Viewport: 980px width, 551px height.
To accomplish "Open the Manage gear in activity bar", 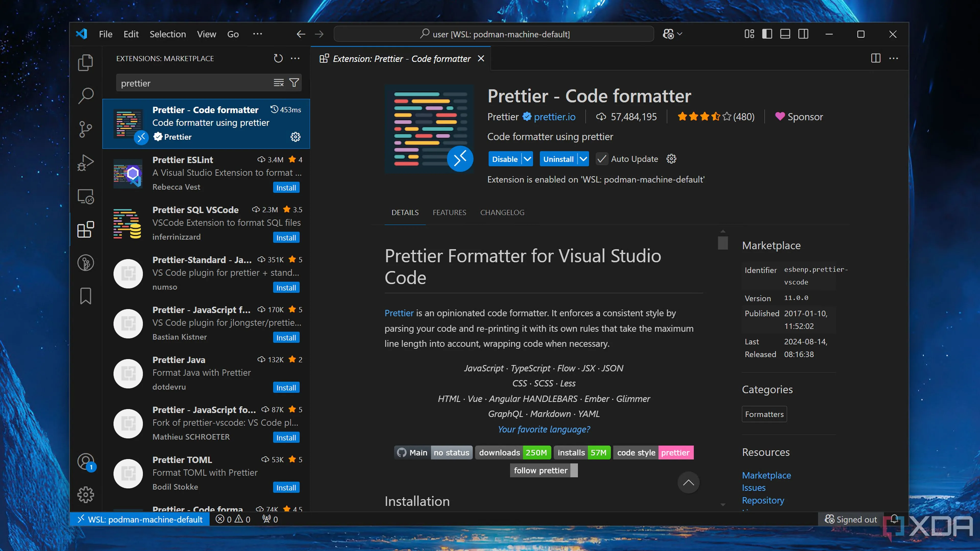I will pyautogui.click(x=85, y=494).
